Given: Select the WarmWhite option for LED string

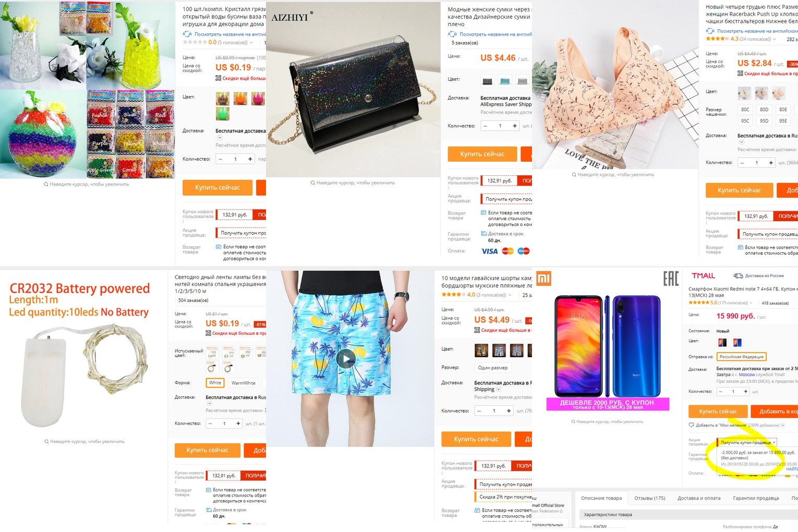Looking at the screenshot, I should pyautogui.click(x=244, y=383).
